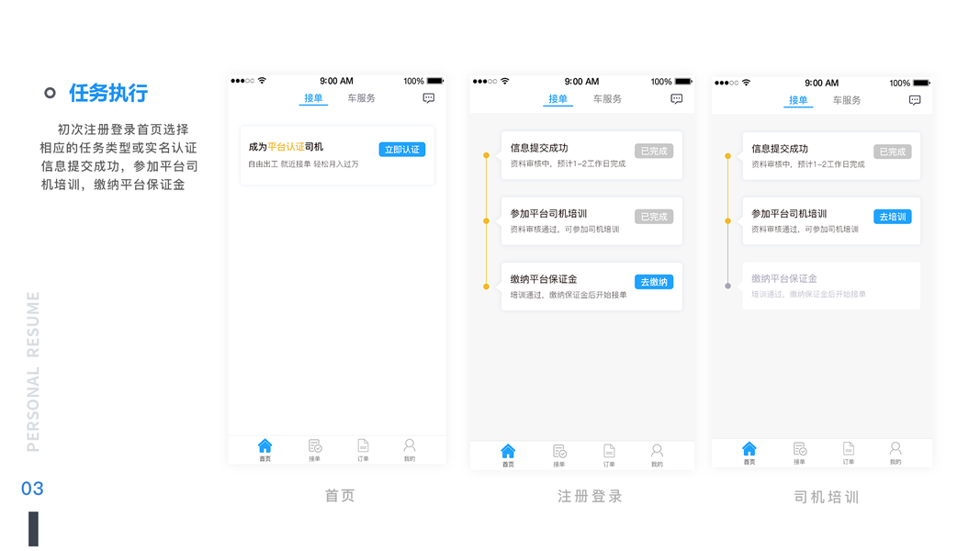Image resolution: width=980 pixels, height=551 pixels.
Task: Select 接单 tab in 首页 screen
Action: tap(313, 98)
